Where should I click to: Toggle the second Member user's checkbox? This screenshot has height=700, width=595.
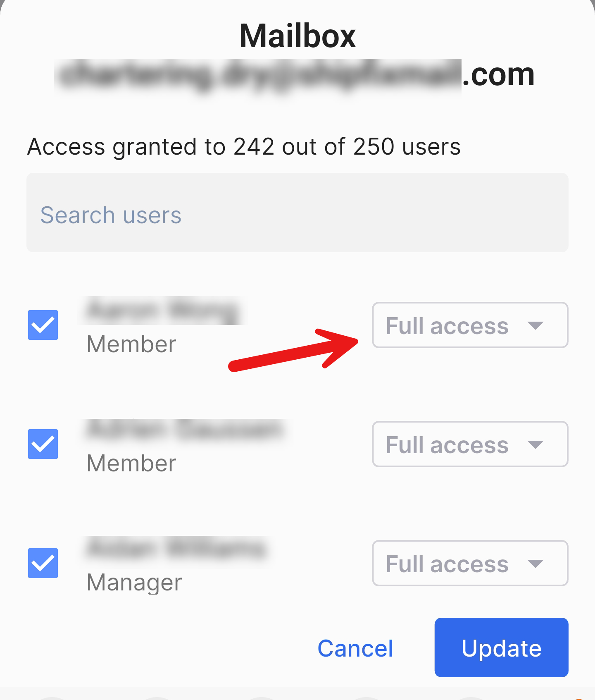(43, 444)
